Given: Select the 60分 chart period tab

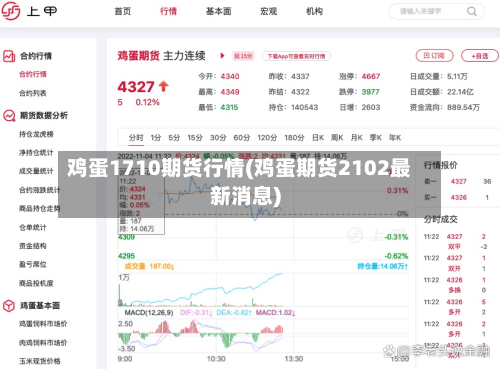Looking at the screenshot, I should [x=242, y=138].
